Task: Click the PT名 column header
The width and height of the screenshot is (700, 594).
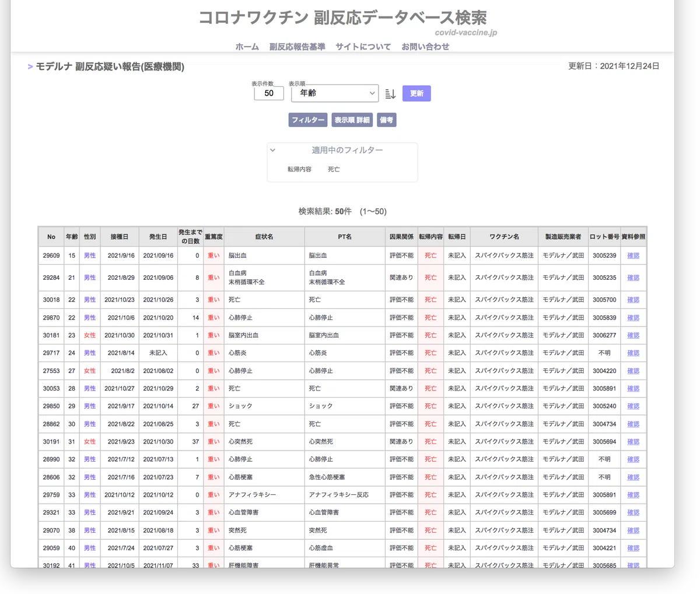Action: (345, 237)
